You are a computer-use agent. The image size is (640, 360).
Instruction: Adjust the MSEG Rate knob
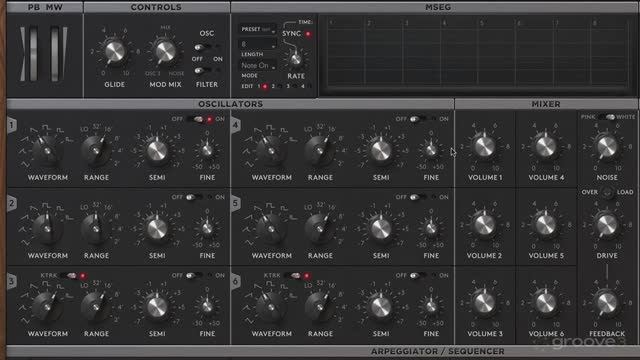296,59
